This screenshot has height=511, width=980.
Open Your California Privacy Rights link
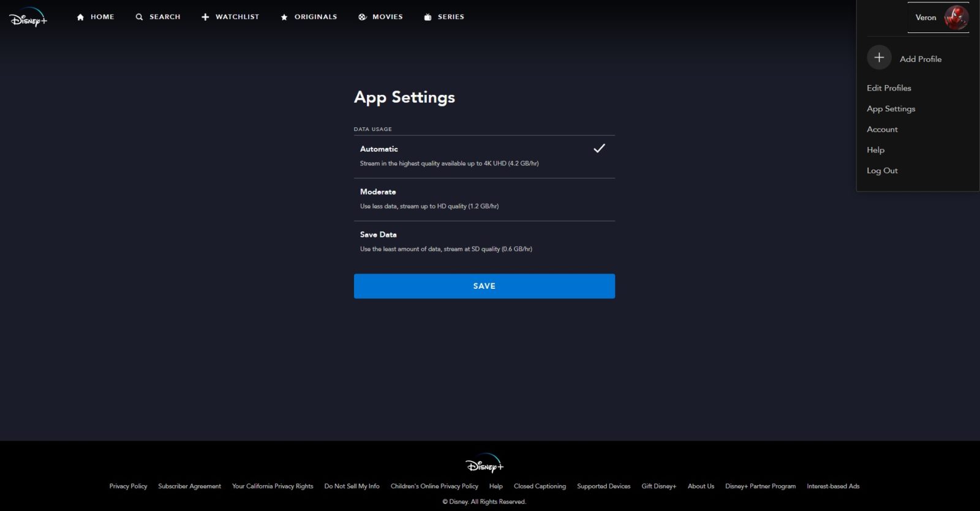(x=273, y=487)
